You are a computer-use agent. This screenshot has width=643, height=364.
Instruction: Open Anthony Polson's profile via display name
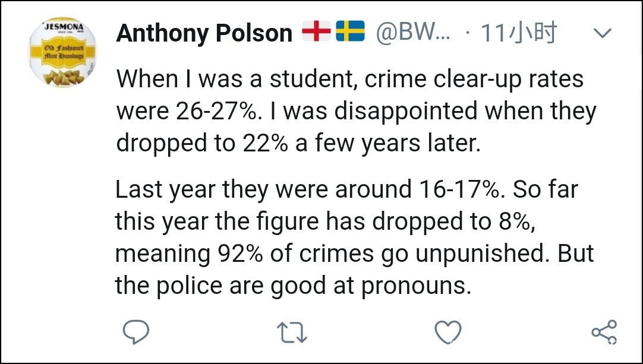click(204, 34)
